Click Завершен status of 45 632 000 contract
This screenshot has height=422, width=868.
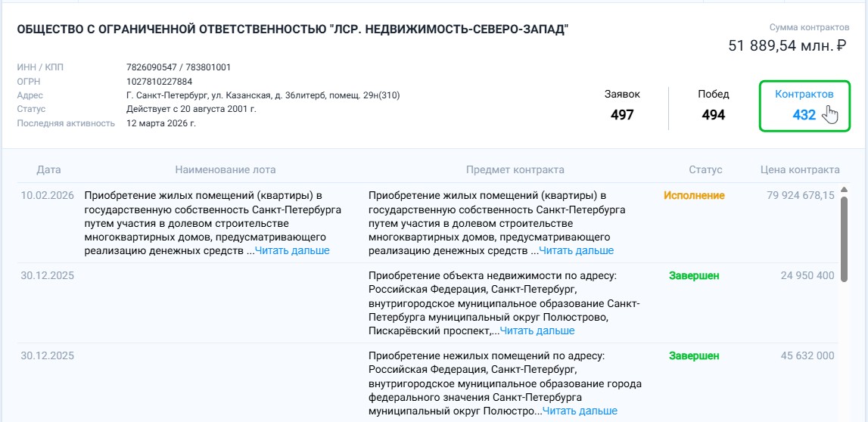pos(694,355)
